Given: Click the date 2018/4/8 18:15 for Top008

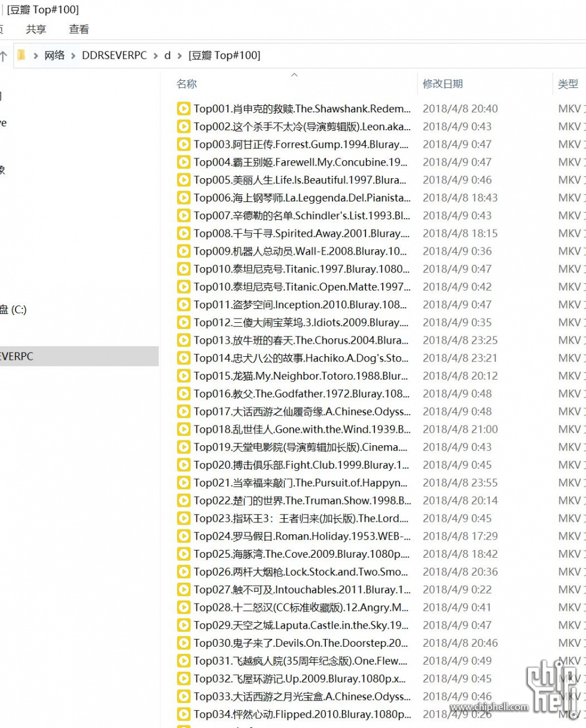Looking at the screenshot, I should [x=460, y=233].
